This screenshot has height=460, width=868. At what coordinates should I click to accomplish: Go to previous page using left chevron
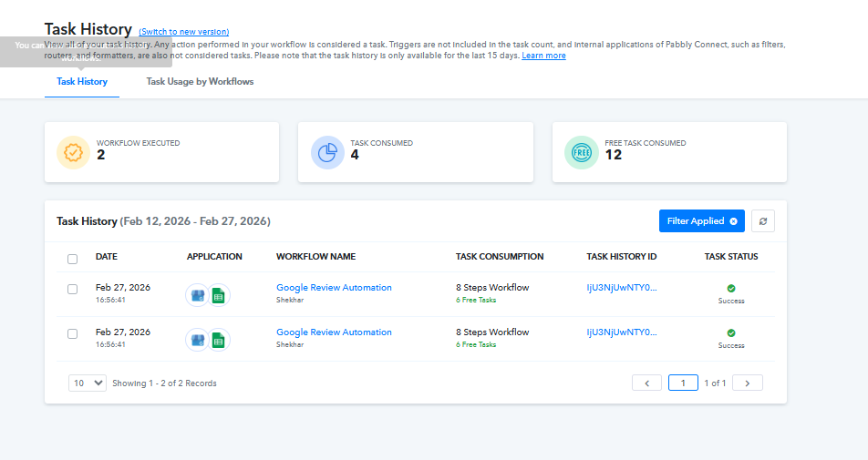click(646, 383)
